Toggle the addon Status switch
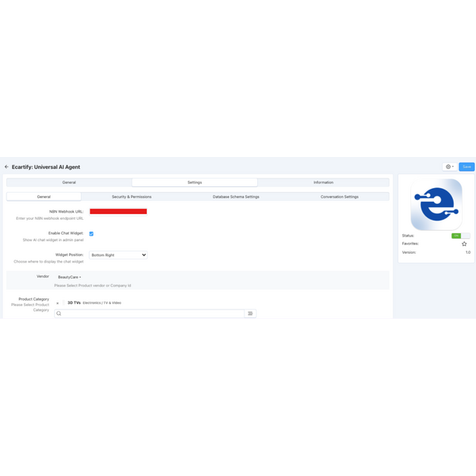 [x=460, y=236]
